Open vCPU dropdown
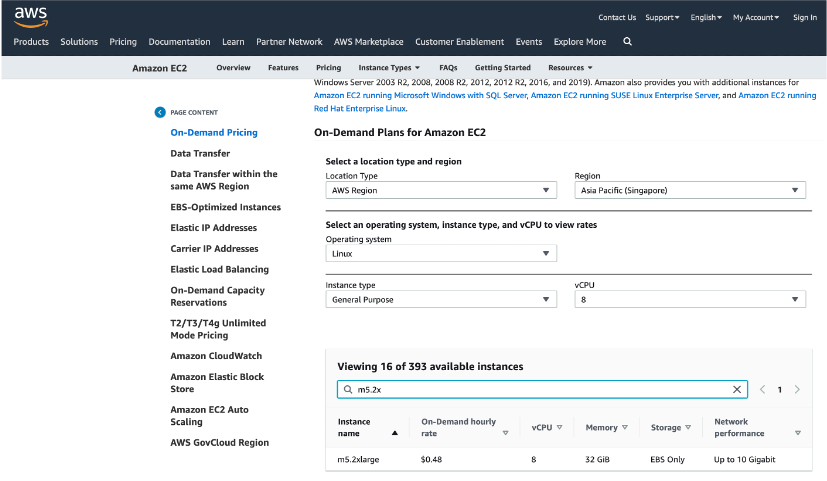The height and width of the screenshot is (481, 827). (690, 300)
